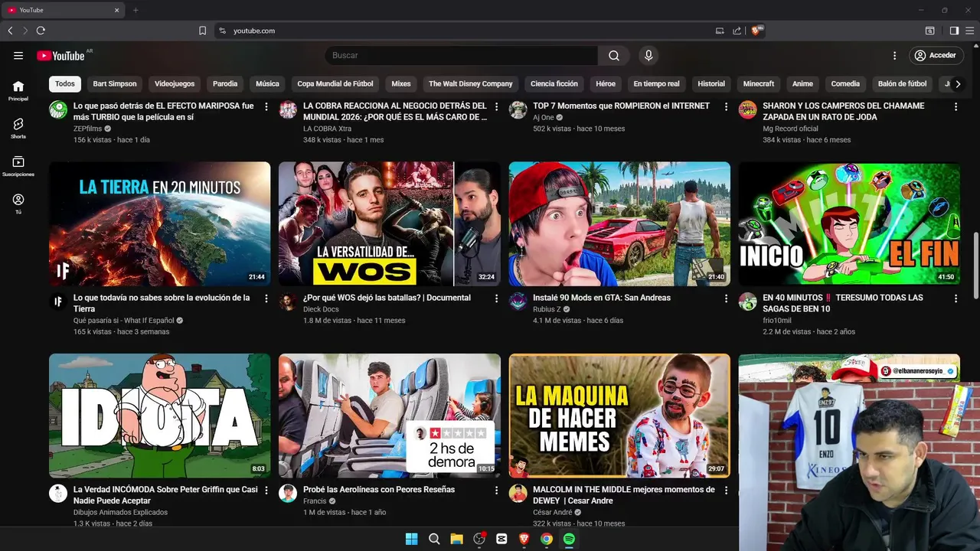Open File Explorer from the taskbar
The image size is (980, 551).
(x=456, y=539)
